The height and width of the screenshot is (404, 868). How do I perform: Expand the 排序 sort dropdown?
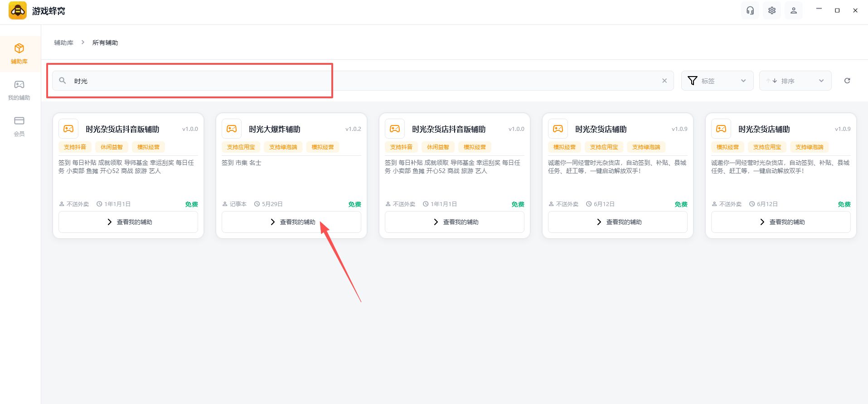click(x=795, y=81)
